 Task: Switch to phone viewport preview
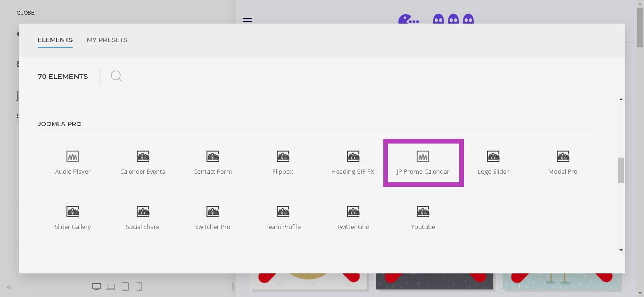coord(139,287)
